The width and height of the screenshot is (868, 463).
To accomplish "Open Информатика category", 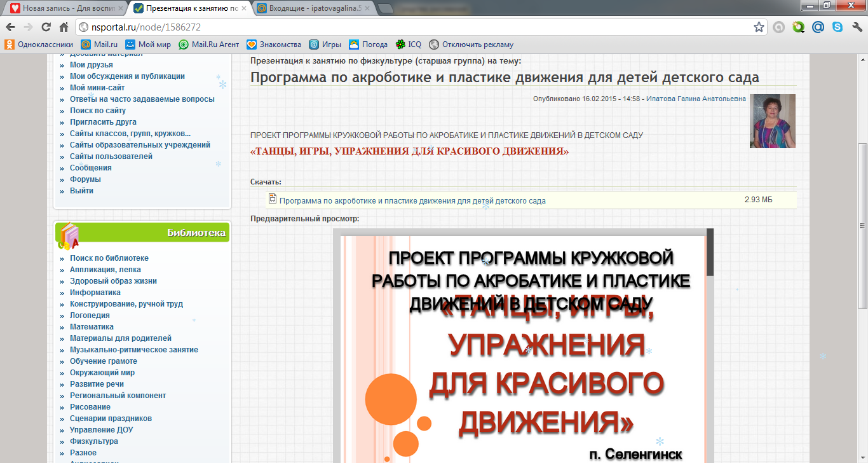I will pyautogui.click(x=95, y=293).
